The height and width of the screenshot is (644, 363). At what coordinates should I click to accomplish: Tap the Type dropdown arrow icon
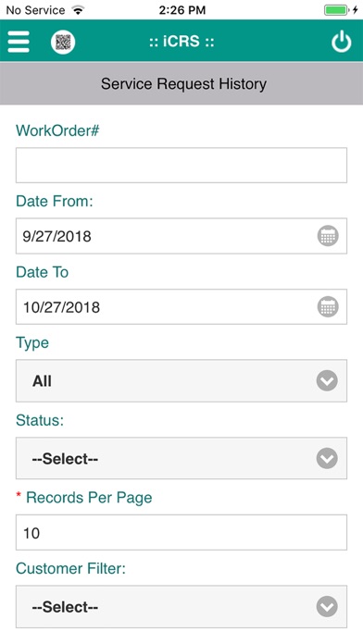point(327,380)
